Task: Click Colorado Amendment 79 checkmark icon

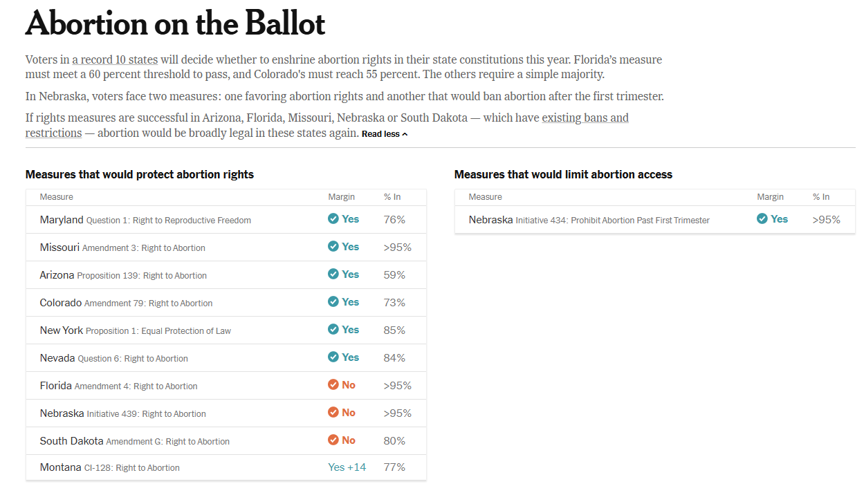Action: click(x=333, y=302)
